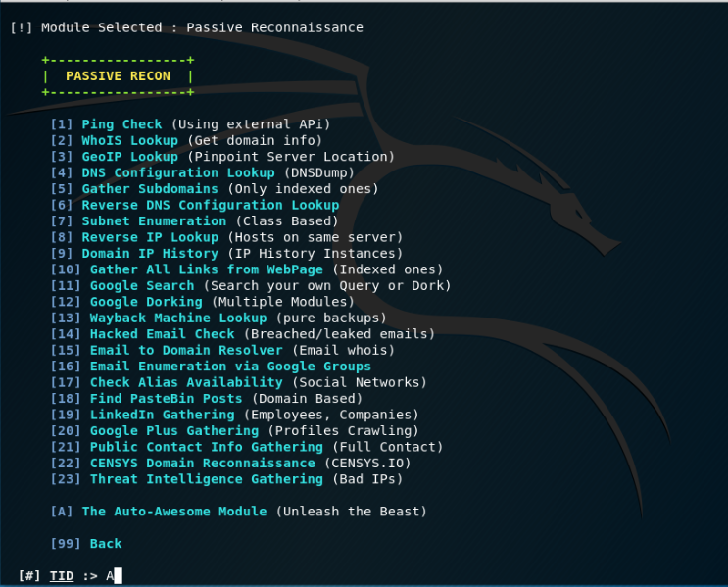Viewport: 728px width, 587px height.
Task: Select DNS Configuration Lookup option
Action: pos(177,173)
